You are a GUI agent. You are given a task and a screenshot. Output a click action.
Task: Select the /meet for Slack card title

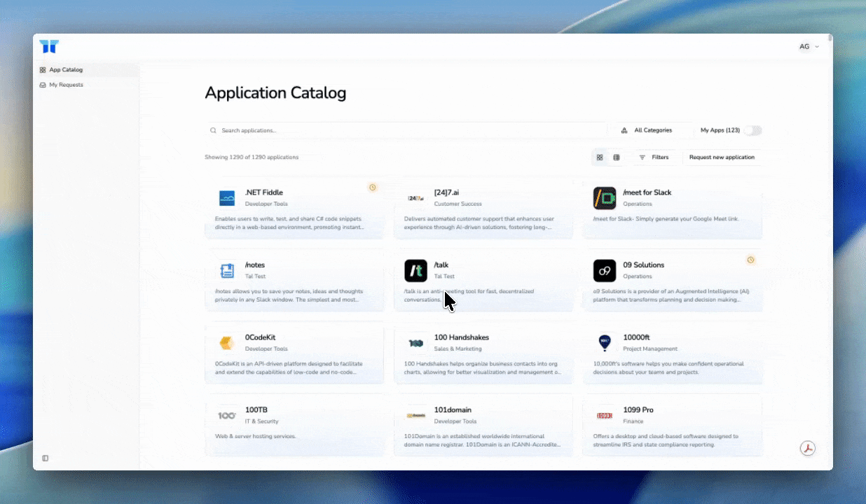[647, 192]
